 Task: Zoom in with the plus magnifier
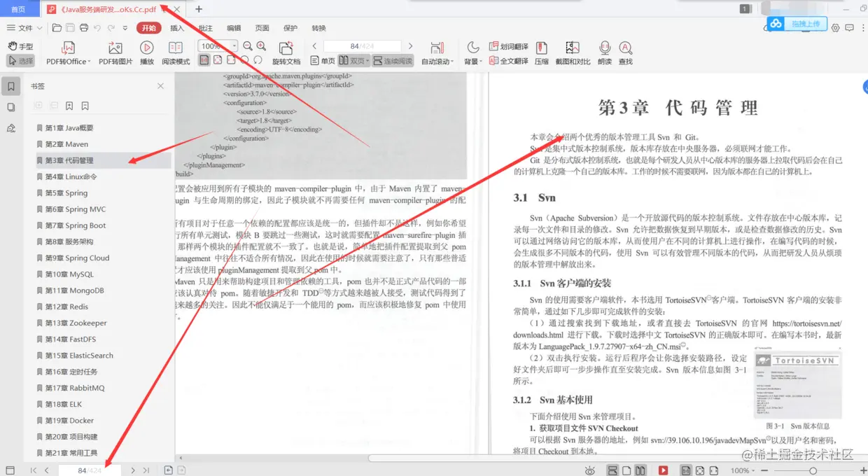click(261, 46)
